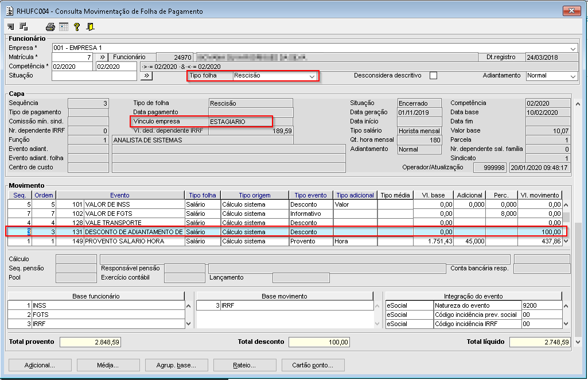The width and height of the screenshot is (588, 380).
Task: Click the Evento column header
Action: [x=119, y=195]
